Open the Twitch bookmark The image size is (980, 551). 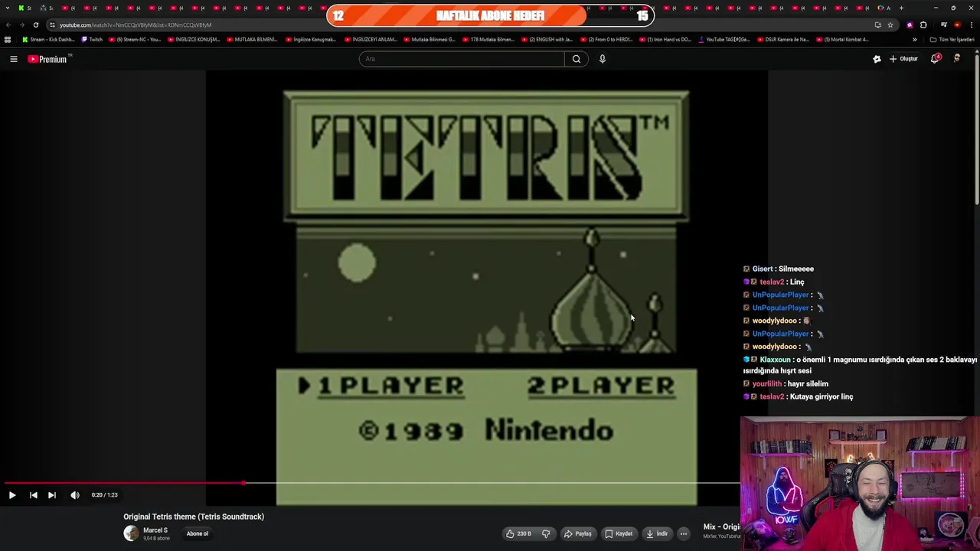click(92, 40)
